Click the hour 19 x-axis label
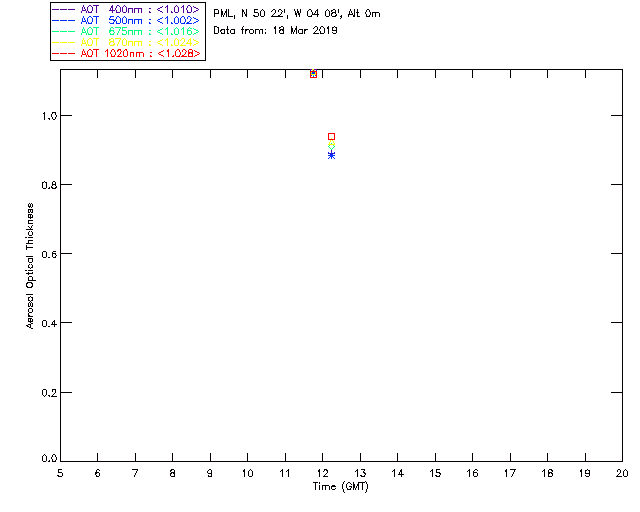Image resolution: width=640 pixels, height=512 pixels. pyautogui.click(x=585, y=473)
